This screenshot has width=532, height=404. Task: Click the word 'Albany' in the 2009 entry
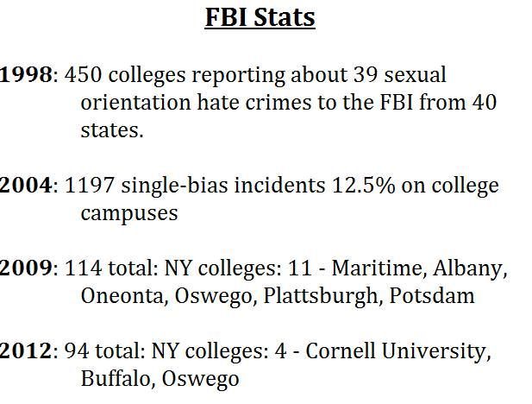click(x=470, y=269)
